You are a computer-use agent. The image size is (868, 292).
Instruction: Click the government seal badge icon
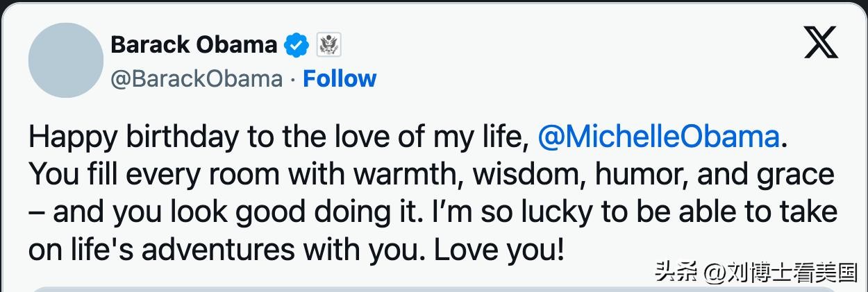(x=328, y=46)
